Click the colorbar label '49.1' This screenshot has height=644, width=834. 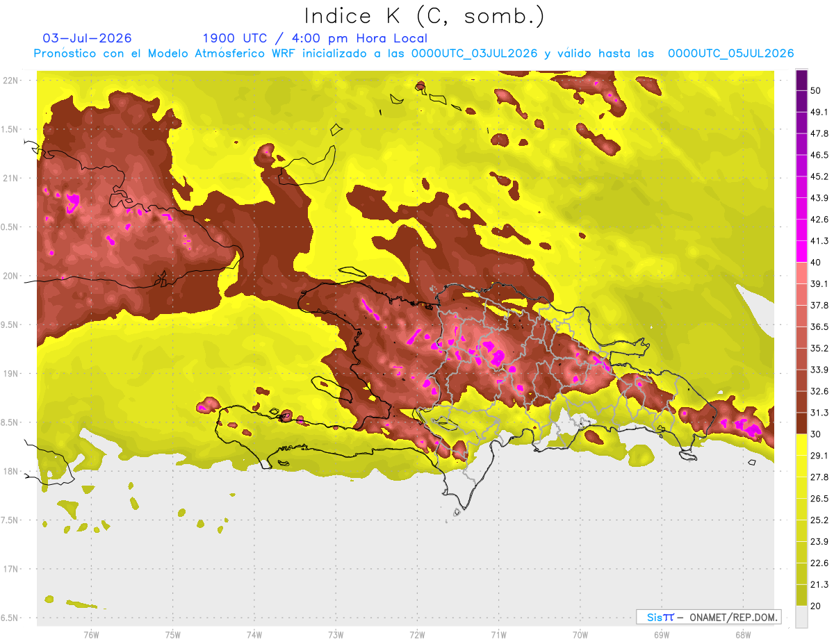click(819, 113)
